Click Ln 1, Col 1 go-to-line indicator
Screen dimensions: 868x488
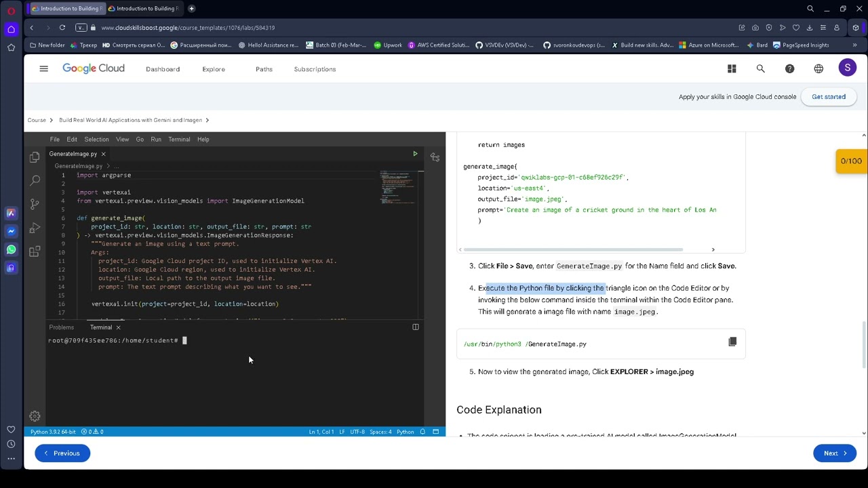tap(321, 432)
